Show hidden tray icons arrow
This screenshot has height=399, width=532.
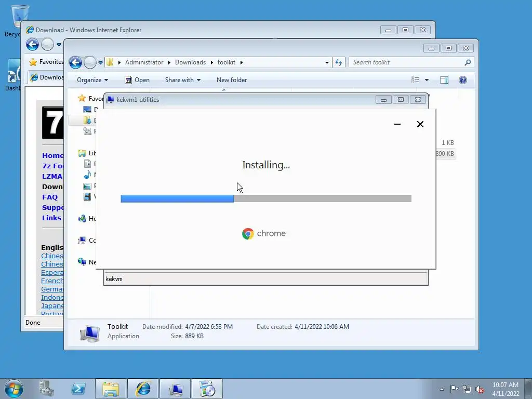[442, 389]
